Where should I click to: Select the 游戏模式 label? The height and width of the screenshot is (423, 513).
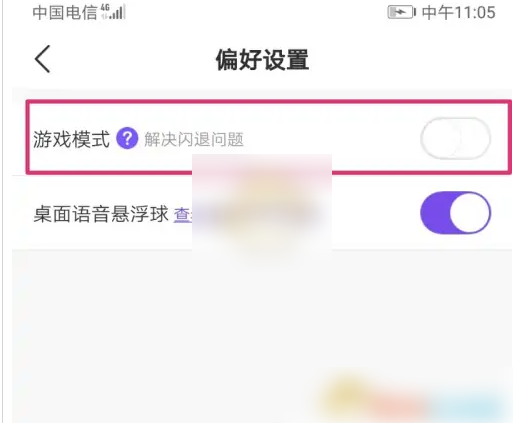[71, 139]
